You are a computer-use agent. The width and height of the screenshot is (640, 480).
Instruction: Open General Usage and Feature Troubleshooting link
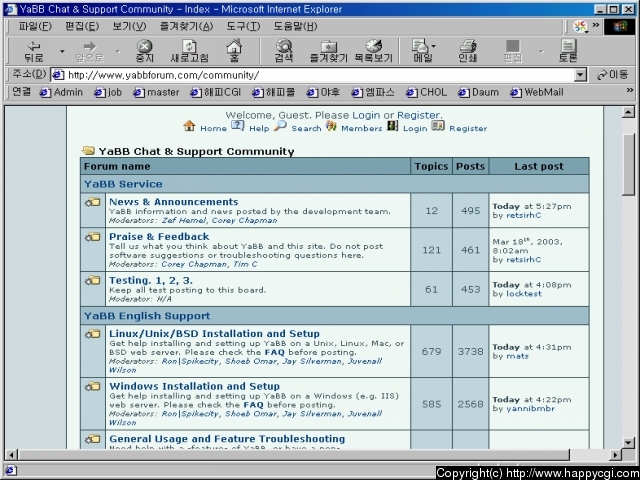point(227,439)
